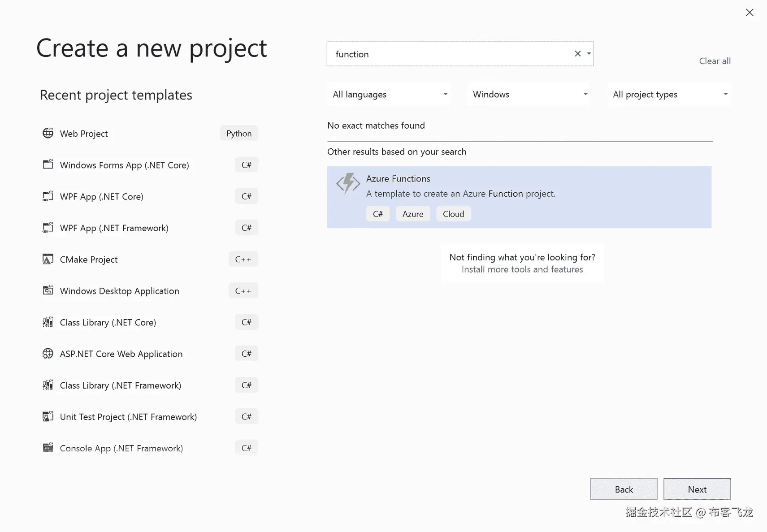The width and height of the screenshot is (767, 532).
Task: Go Back to the previous page
Action: [x=624, y=489]
